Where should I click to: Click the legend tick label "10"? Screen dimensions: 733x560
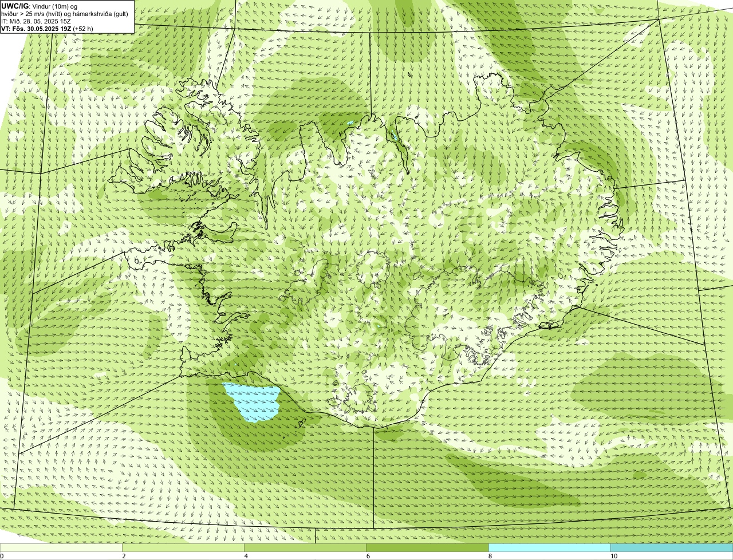pyautogui.click(x=614, y=557)
